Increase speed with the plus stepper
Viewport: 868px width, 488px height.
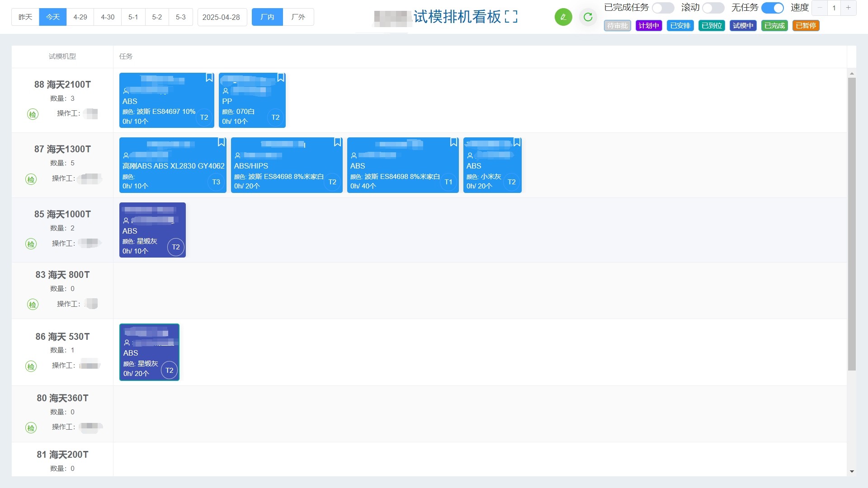click(x=848, y=8)
